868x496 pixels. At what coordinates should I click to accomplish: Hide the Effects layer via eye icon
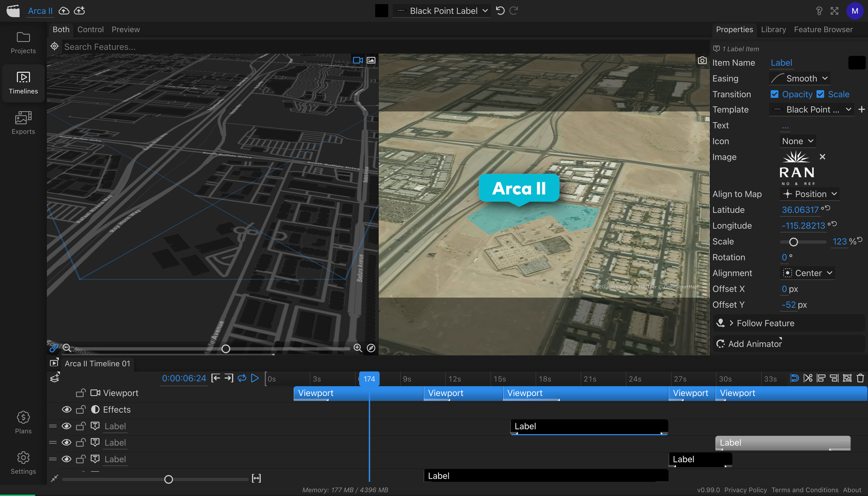pos(67,410)
